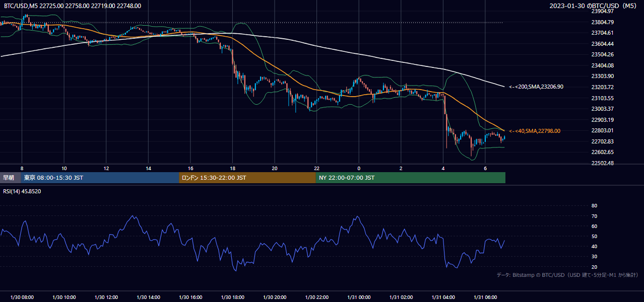The height and width of the screenshot is (302, 644).
Task: Select the NY 22:00-07:00 JST session bar
Action: tap(410, 178)
